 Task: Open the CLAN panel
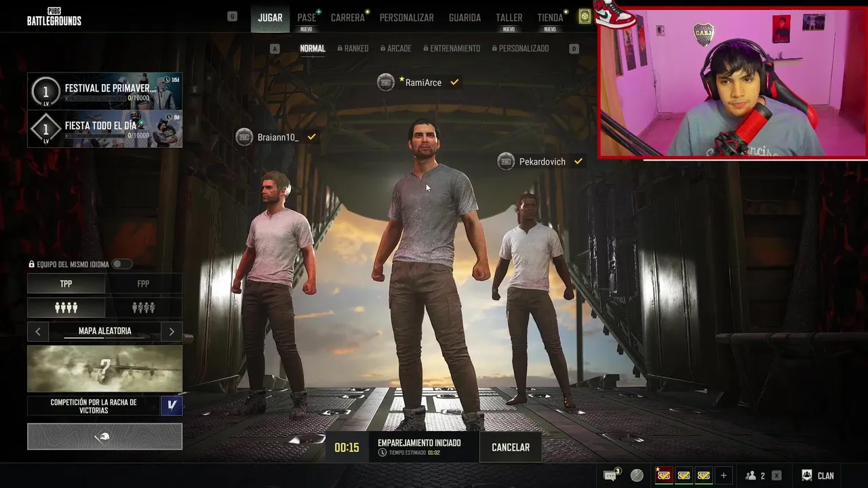818,475
